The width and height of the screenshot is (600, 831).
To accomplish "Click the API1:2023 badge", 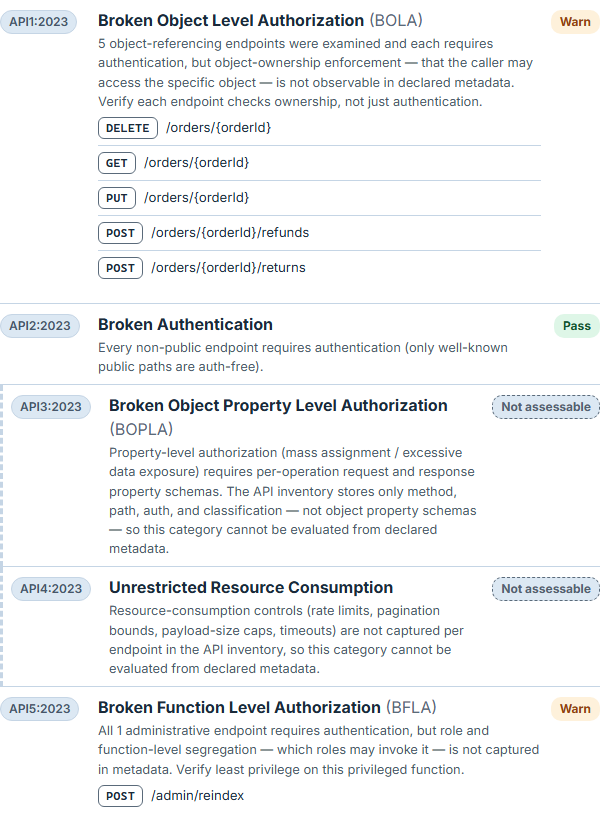I will coord(39,22).
